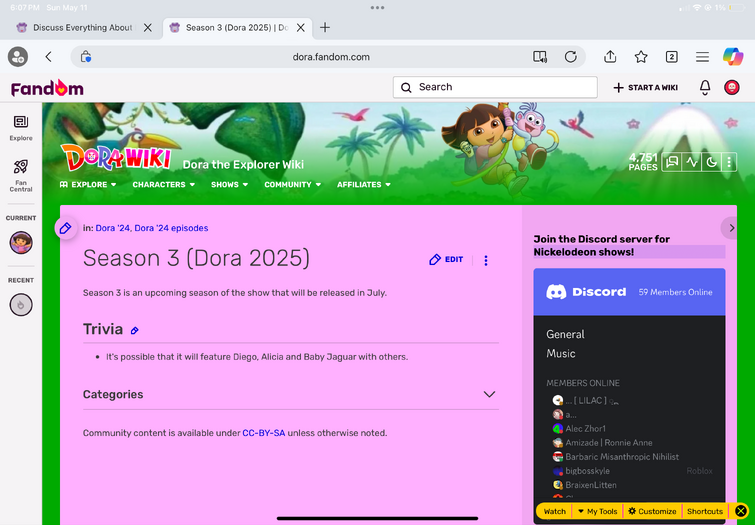755x525 pixels.
Task: Go back with the browser back arrow
Action: 49,57
